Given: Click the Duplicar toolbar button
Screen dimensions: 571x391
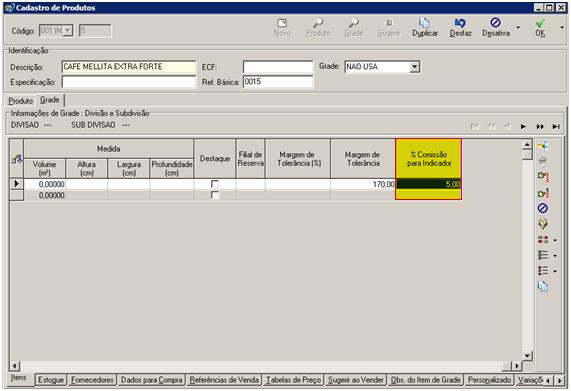Looking at the screenshot, I should [x=425, y=28].
